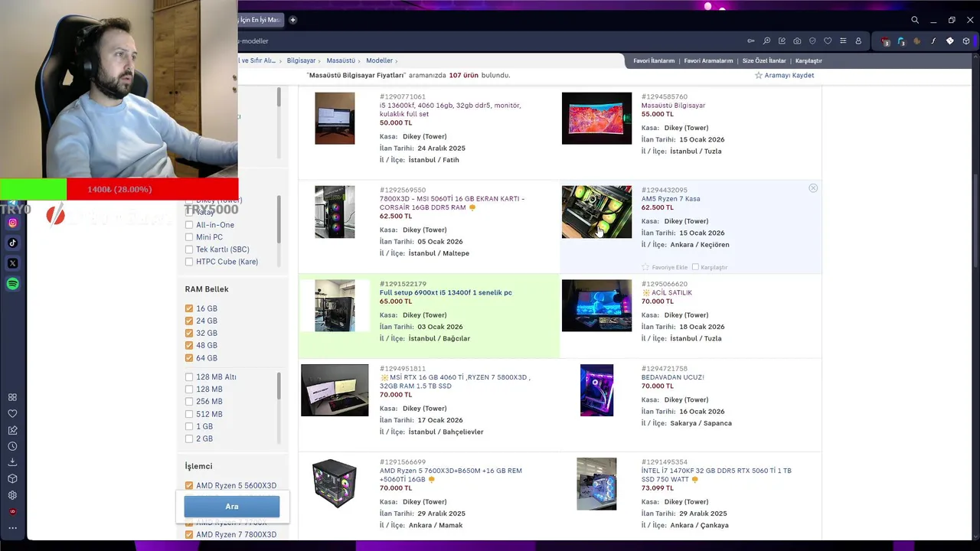Click the magnifier zoom icon in address bar
Viewport: 980px width, 551px height.
[x=766, y=41]
